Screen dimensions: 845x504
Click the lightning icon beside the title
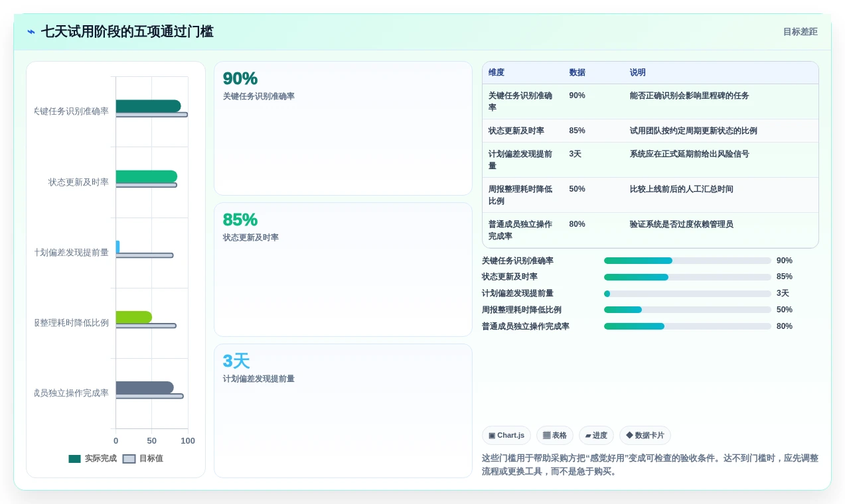(x=31, y=32)
